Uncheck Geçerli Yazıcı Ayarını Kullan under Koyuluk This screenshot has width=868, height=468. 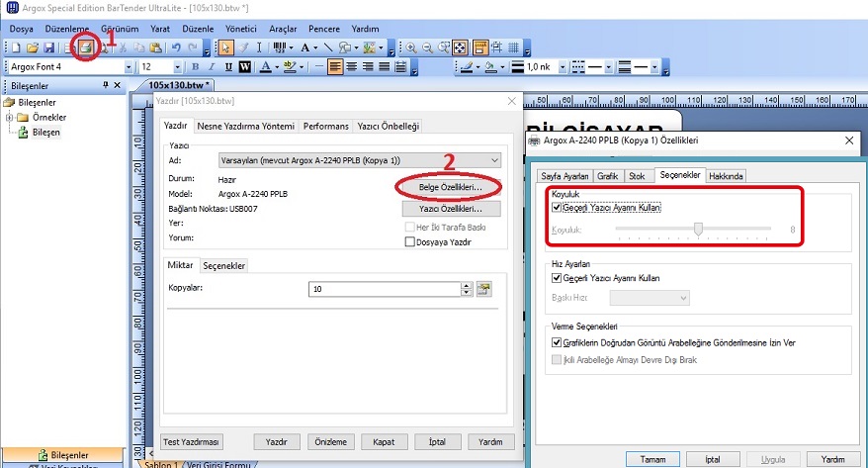coord(559,209)
